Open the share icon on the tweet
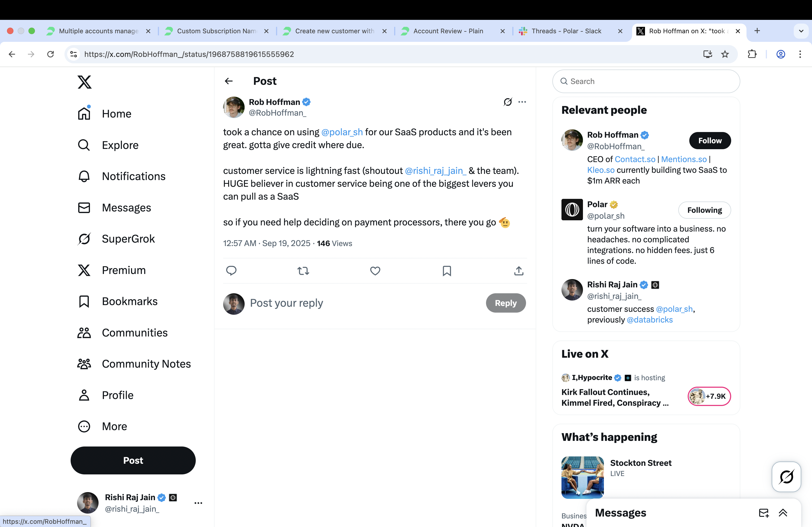The width and height of the screenshot is (812, 527). [518, 271]
